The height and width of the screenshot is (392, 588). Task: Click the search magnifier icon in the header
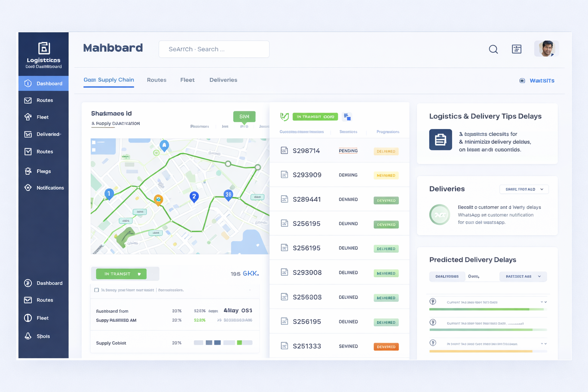[493, 49]
